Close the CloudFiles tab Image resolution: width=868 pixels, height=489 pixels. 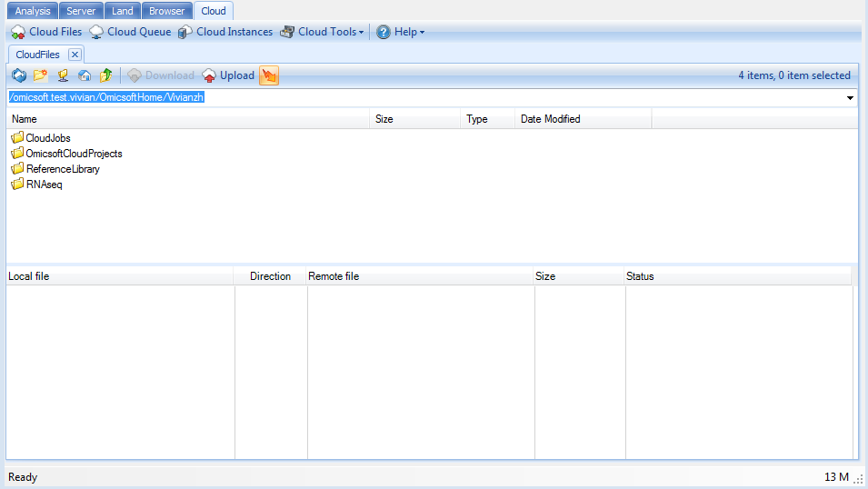tap(75, 55)
